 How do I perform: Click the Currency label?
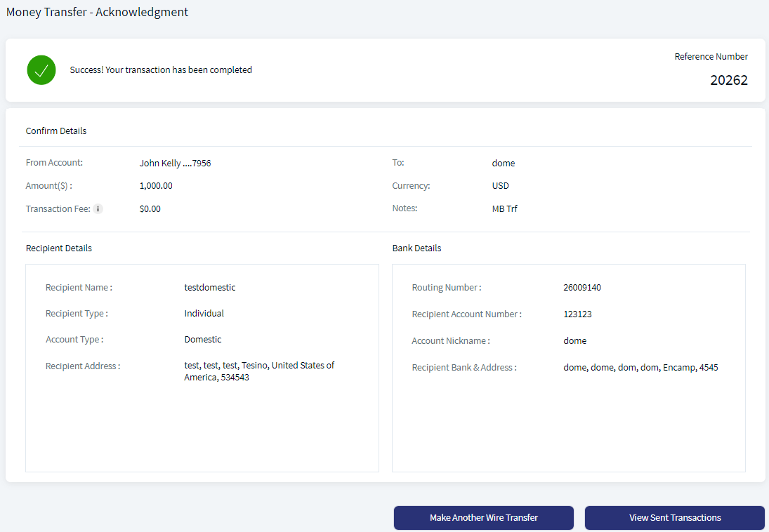point(411,186)
